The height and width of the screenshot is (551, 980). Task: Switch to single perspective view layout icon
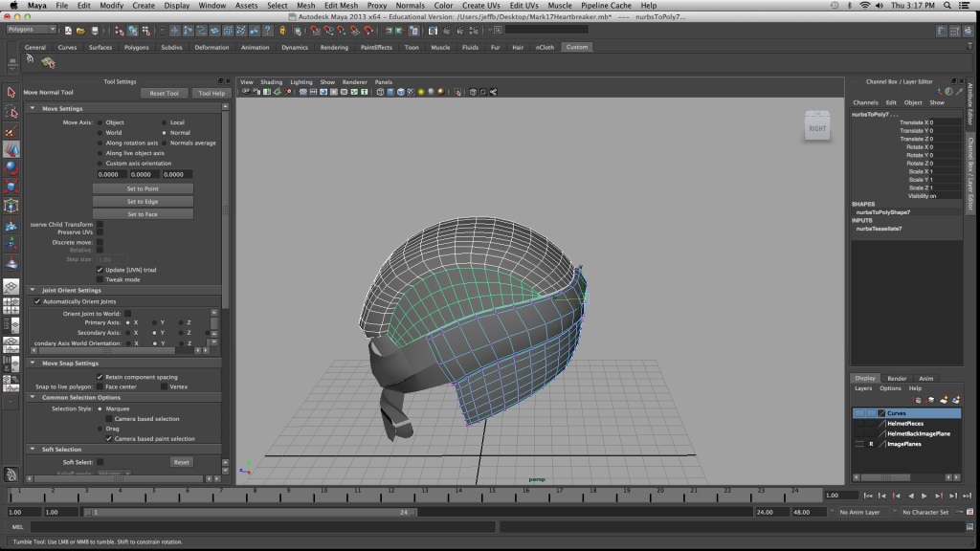[11, 286]
